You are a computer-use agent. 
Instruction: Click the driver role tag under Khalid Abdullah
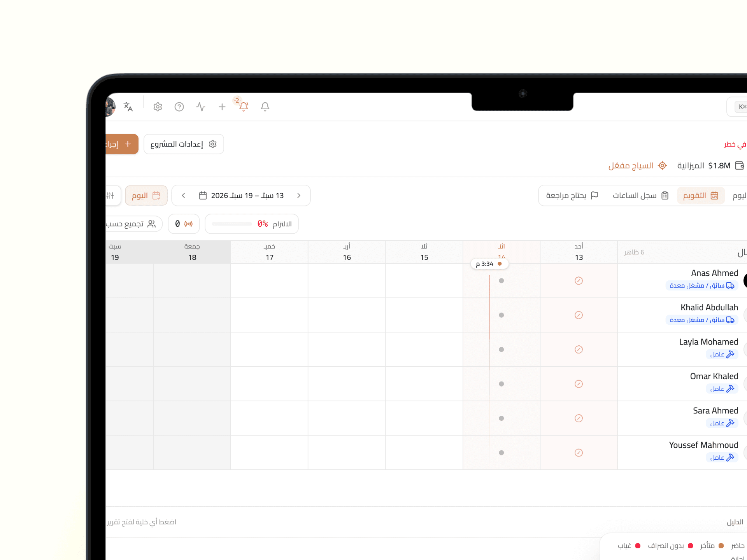(702, 320)
